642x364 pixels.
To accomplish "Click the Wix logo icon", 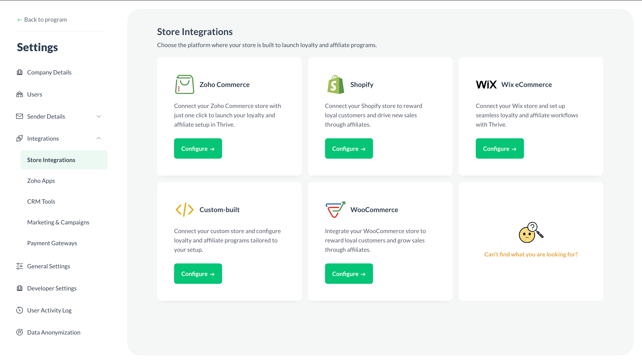I will click(486, 84).
